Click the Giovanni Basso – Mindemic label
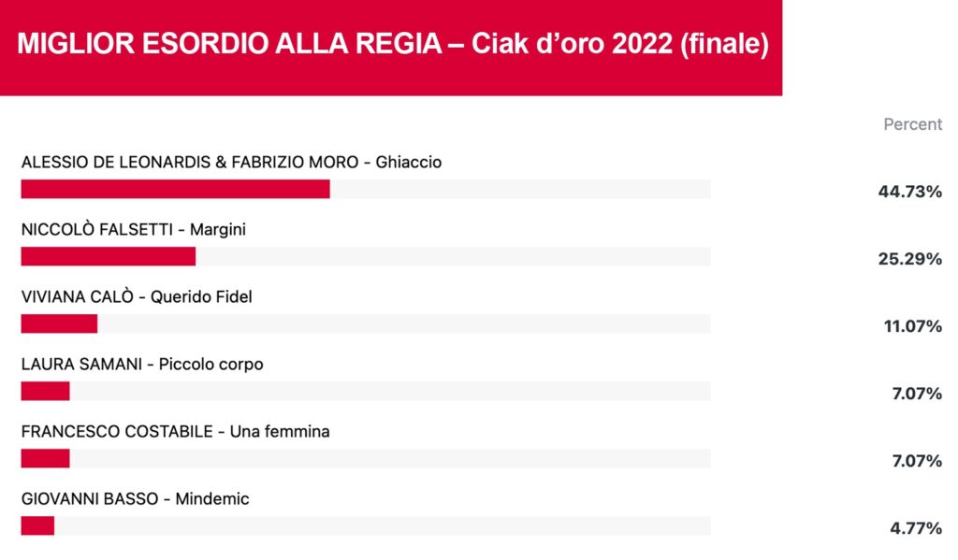The height and width of the screenshot is (560, 958). tap(135, 499)
